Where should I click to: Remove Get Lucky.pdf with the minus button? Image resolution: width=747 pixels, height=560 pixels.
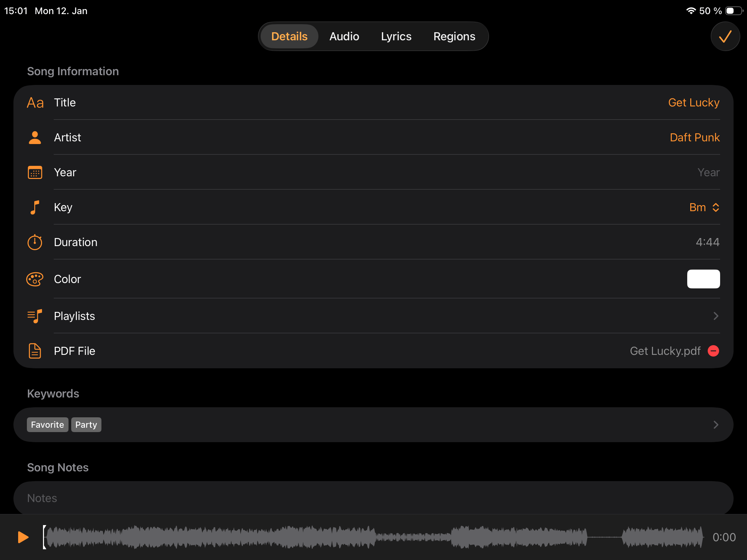click(x=713, y=351)
